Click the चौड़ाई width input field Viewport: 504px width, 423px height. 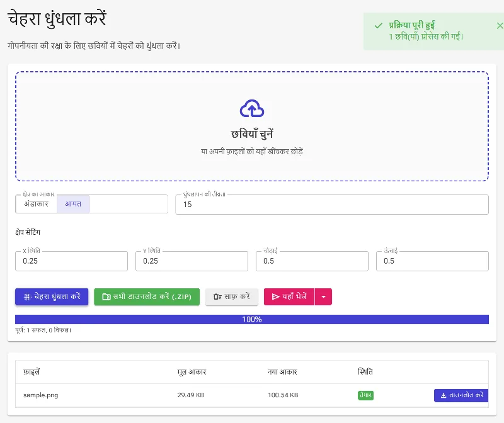[x=312, y=261]
